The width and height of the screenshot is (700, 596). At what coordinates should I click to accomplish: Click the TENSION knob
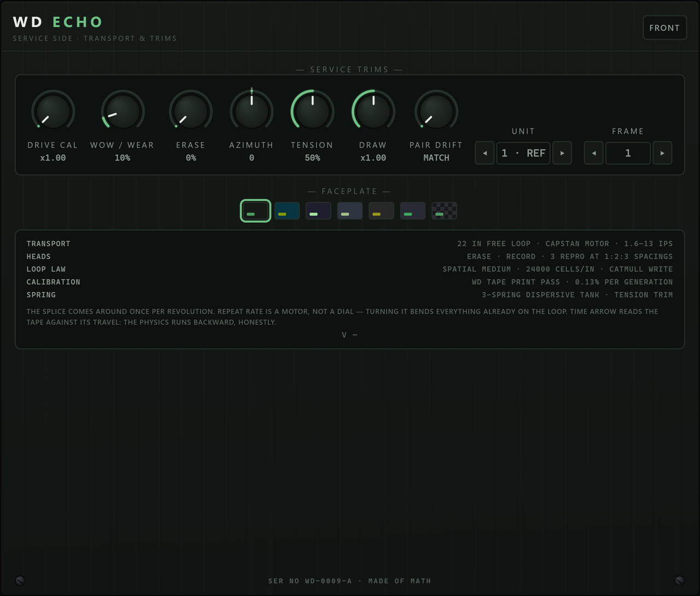click(312, 111)
